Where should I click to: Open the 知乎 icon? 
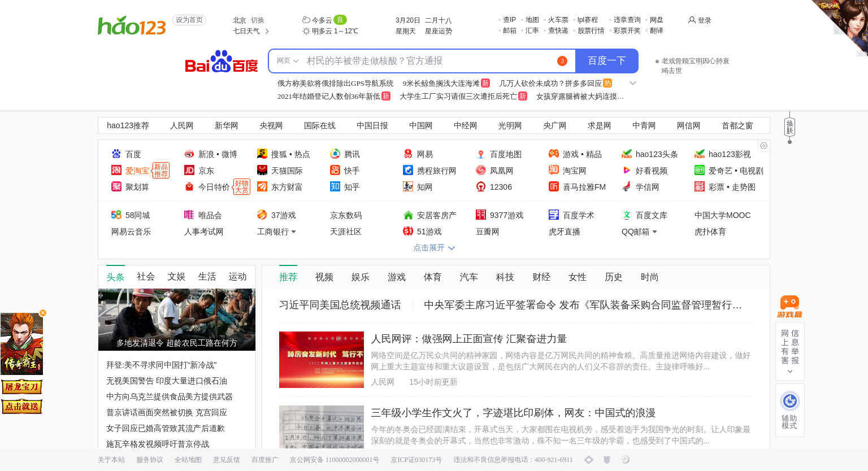tap(335, 186)
